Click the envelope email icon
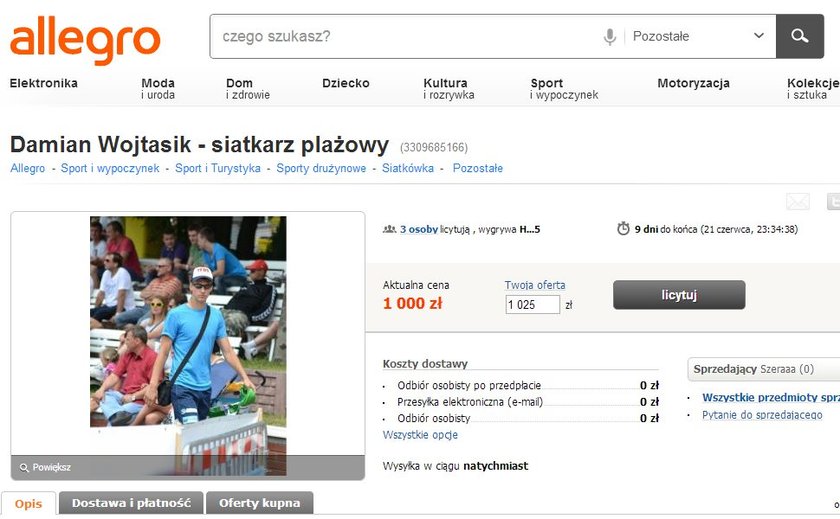Image resolution: width=840 pixels, height=519 pixels. click(798, 202)
